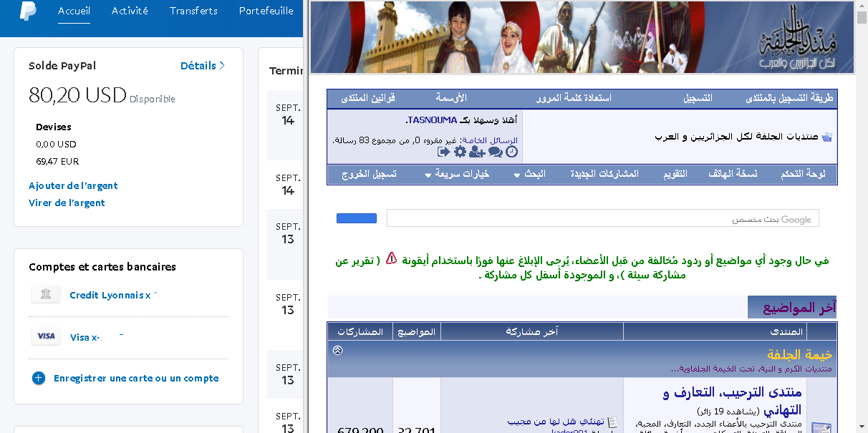This screenshot has height=433, width=868.
Task: Click the Ajouter de l'argent link
Action: (73, 185)
